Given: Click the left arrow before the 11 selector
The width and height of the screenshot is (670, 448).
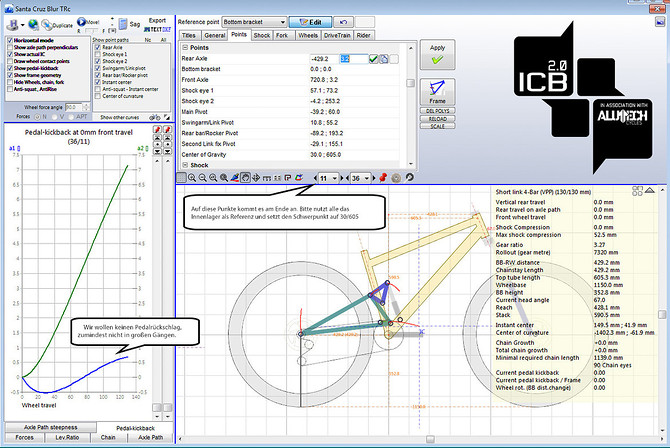Looking at the screenshot, I should pyautogui.click(x=315, y=178).
